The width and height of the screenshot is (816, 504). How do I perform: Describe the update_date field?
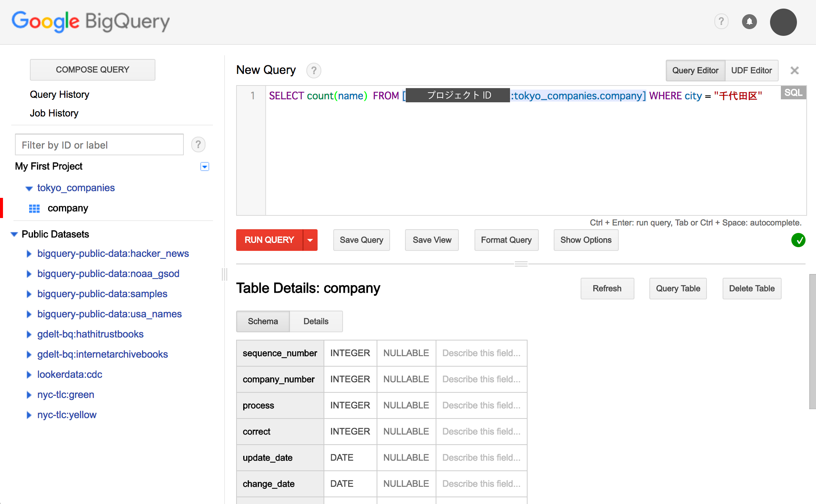click(481, 458)
